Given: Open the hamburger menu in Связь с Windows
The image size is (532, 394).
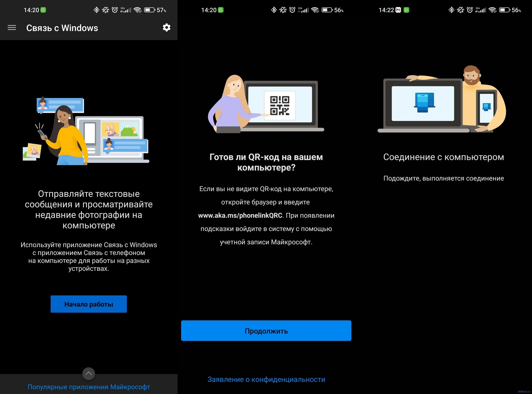Looking at the screenshot, I should (12, 28).
